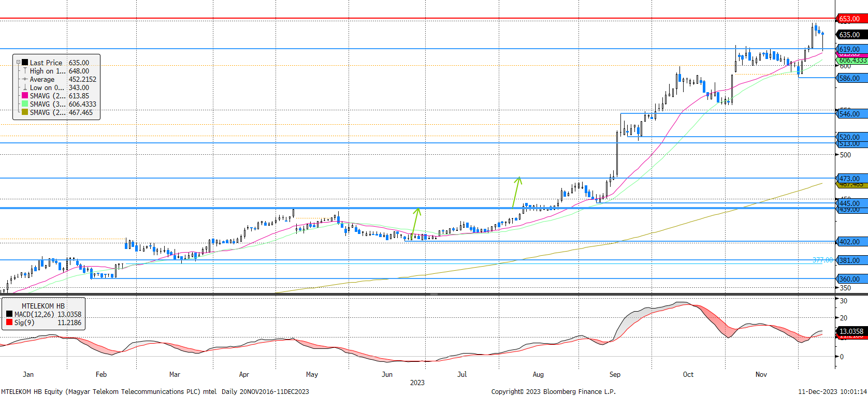Click the blue 546.00 level label
The width and height of the screenshot is (868, 396).
pyautogui.click(x=852, y=114)
